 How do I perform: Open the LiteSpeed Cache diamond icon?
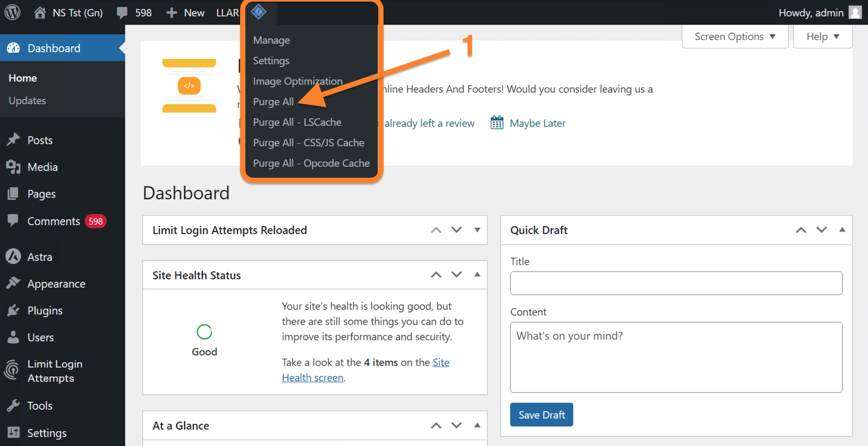click(259, 12)
